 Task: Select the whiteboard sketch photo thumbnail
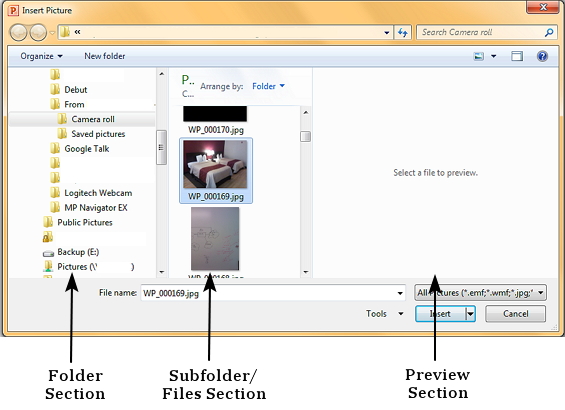click(215, 239)
